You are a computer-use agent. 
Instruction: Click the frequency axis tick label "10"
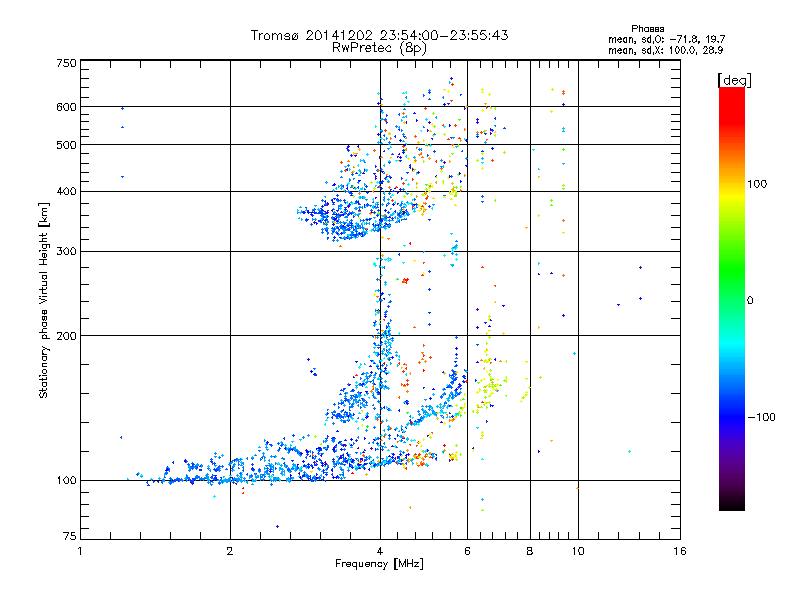[x=578, y=551]
